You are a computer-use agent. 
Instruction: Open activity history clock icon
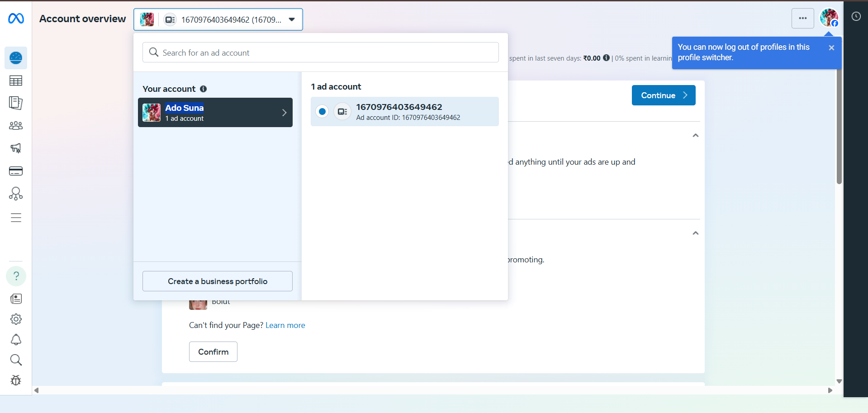point(856,17)
